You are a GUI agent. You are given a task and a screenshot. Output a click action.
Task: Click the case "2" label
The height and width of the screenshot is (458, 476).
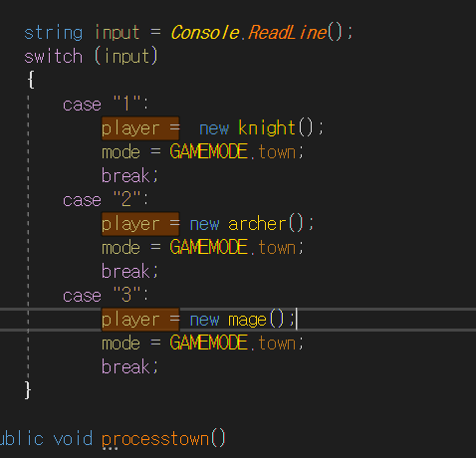pyautogui.click(x=106, y=200)
